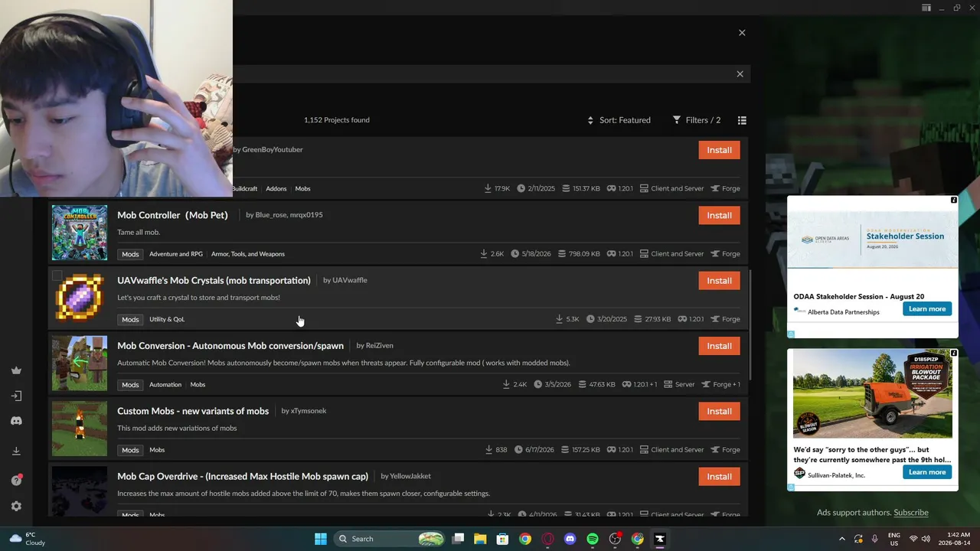Open the downloads icon in the sidebar
980x551 pixels.
(16, 451)
